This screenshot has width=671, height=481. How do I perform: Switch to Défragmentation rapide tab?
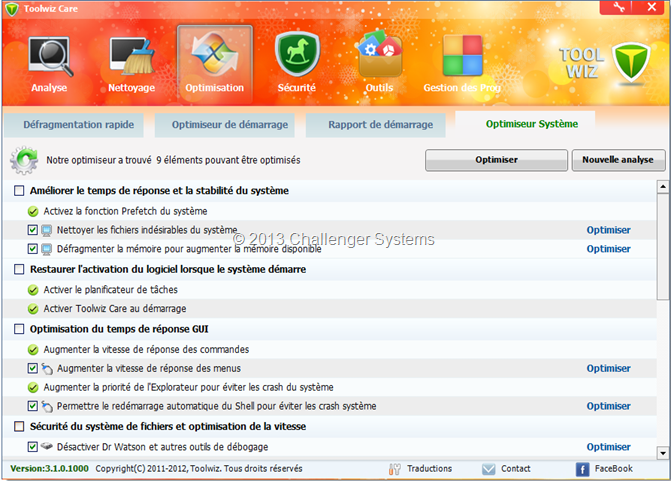pos(74,125)
